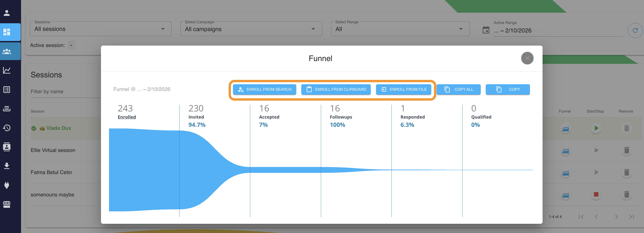The width and height of the screenshot is (644, 233).
Task: Start the Fatma Betul Cetin session
Action: coord(596,172)
